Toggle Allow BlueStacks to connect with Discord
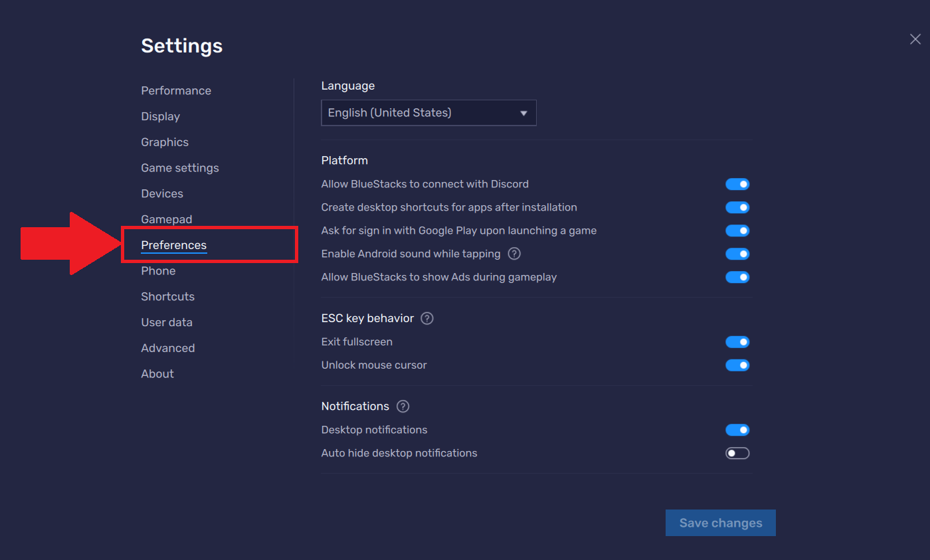This screenshot has height=560, width=930. pos(737,184)
